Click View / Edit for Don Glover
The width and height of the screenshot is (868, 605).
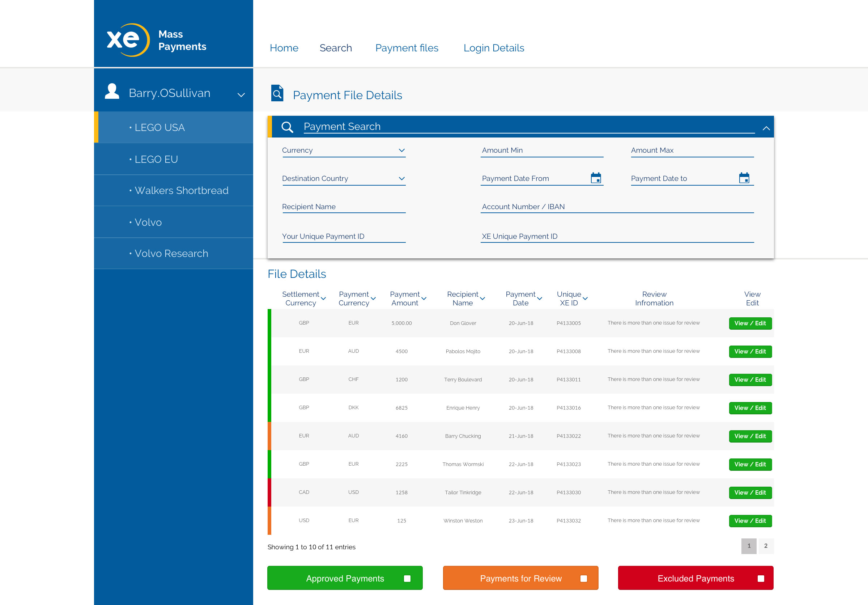[750, 323]
